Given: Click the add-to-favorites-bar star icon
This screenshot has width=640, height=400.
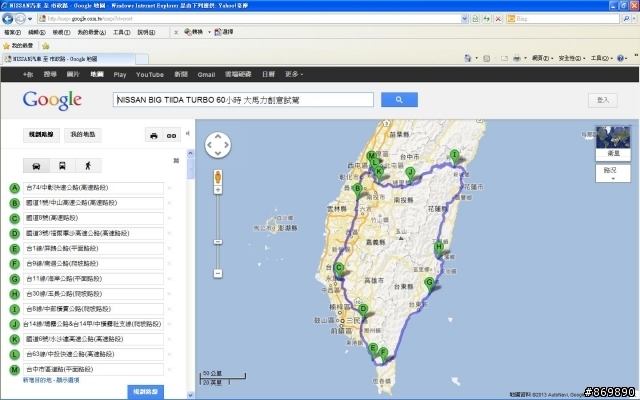Looking at the screenshot, I should point(46,46).
